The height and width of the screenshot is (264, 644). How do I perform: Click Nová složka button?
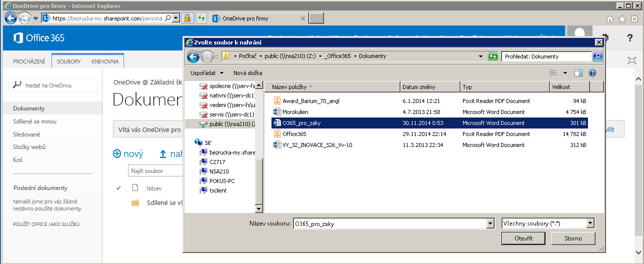pos(247,73)
